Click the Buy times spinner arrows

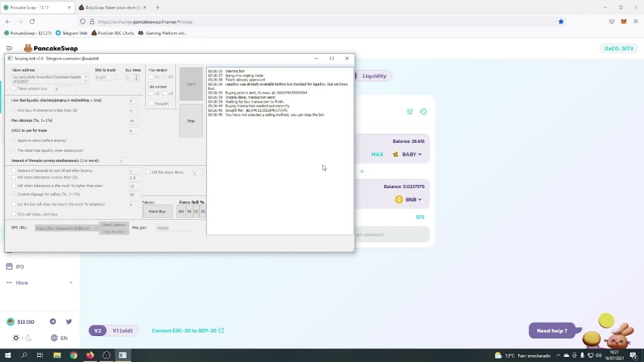[x=136, y=77]
